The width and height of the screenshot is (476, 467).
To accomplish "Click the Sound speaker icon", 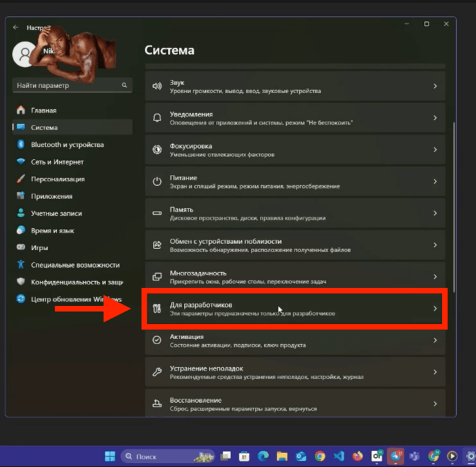I will coord(156,86).
